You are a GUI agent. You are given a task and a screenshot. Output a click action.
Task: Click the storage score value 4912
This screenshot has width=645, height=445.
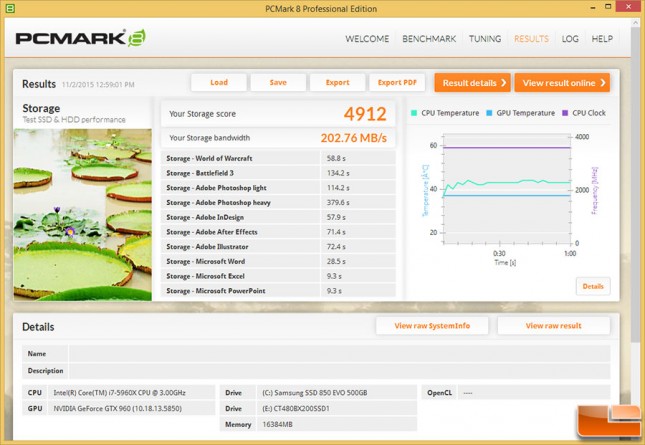tap(365, 114)
